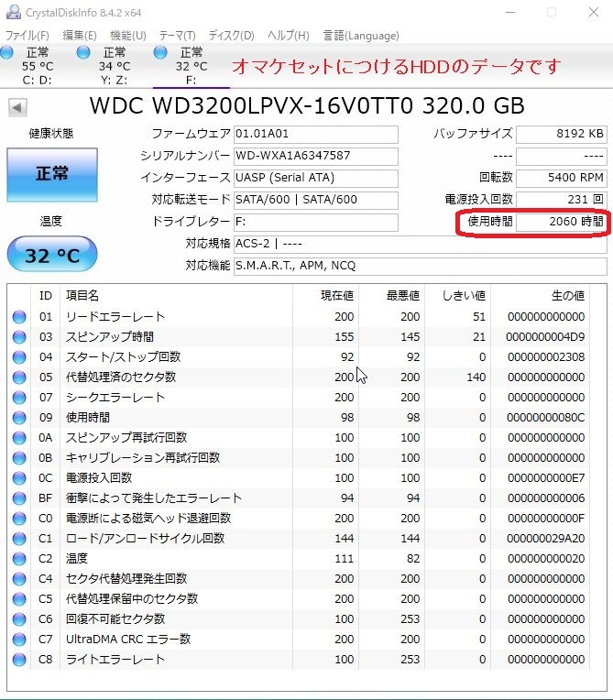Click the power on count 231 回
Image resolution: width=613 pixels, height=700 pixels.
click(x=561, y=200)
